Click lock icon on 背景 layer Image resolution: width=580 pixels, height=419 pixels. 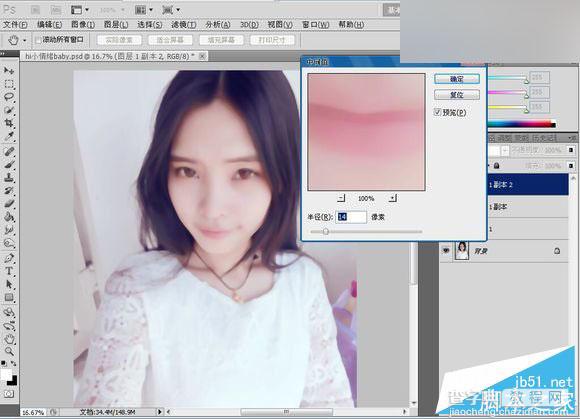(557, 251)
